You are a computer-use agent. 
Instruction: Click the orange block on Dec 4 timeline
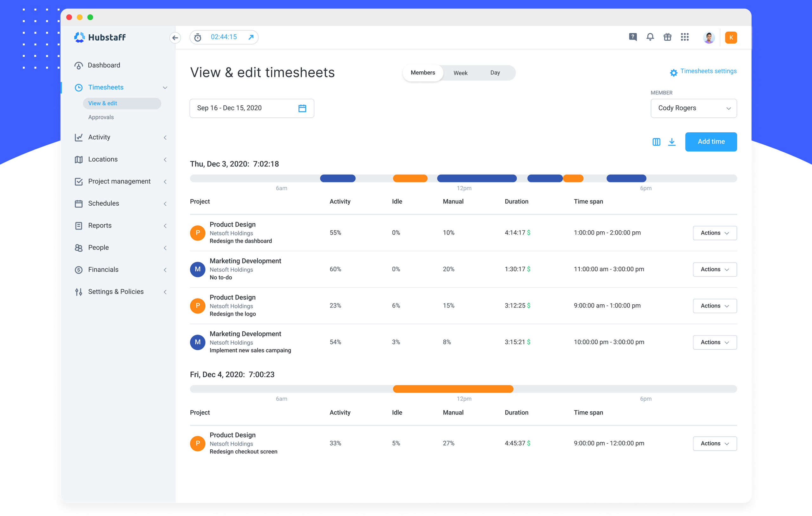coord(453,389)
